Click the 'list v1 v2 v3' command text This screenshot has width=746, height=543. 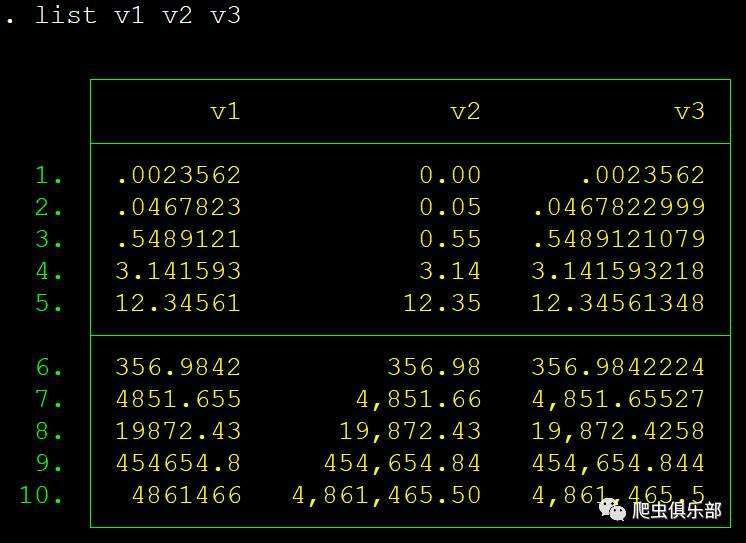point(137,15)
